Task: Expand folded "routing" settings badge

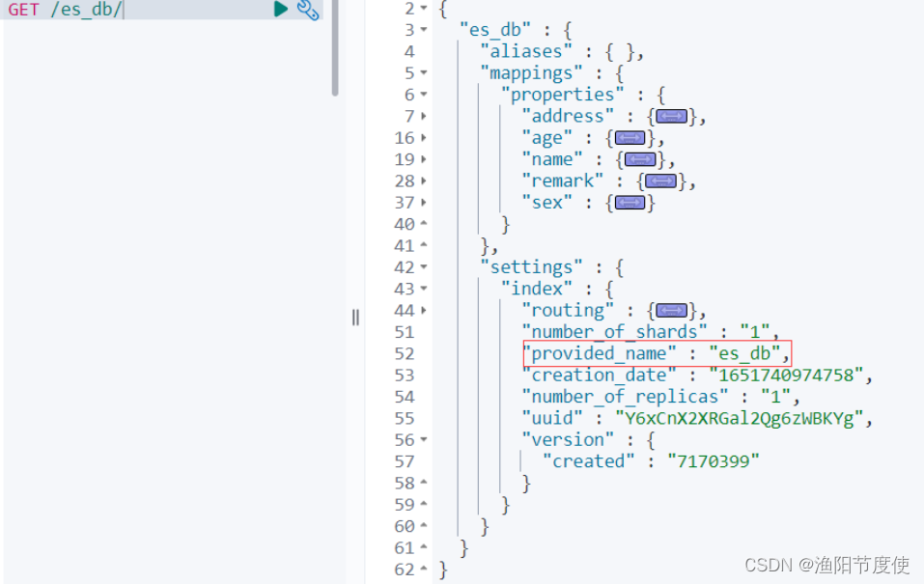Action: click(x=671, y=311)
